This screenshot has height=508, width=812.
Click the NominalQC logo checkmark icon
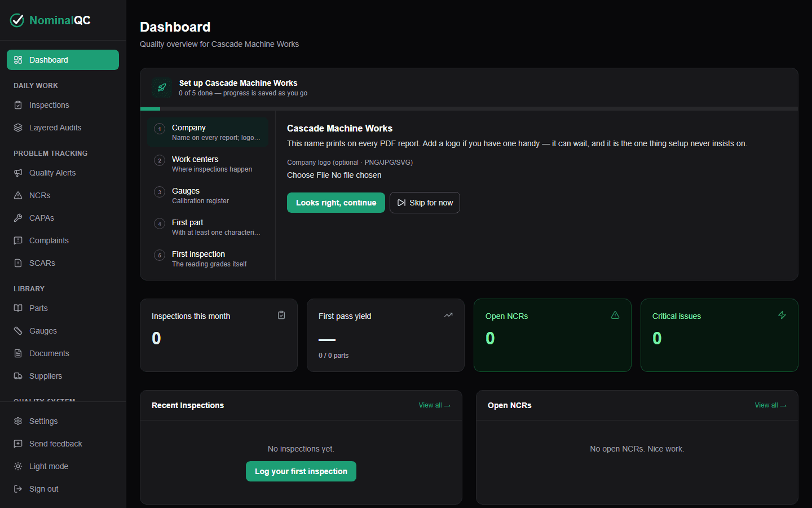tap(17, 20)
